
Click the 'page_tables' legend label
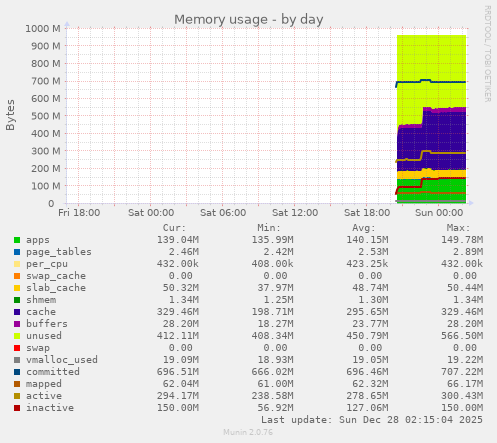59,252
